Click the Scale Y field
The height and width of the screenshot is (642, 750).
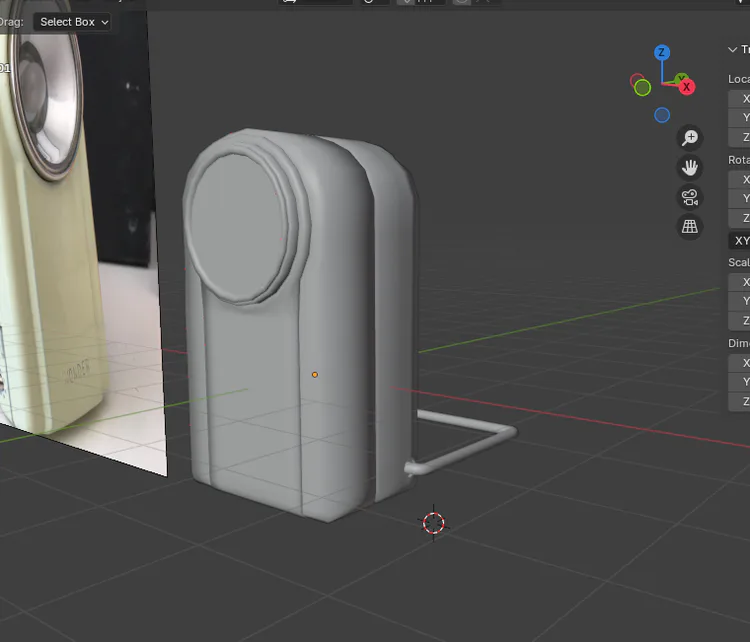(739, 301)
